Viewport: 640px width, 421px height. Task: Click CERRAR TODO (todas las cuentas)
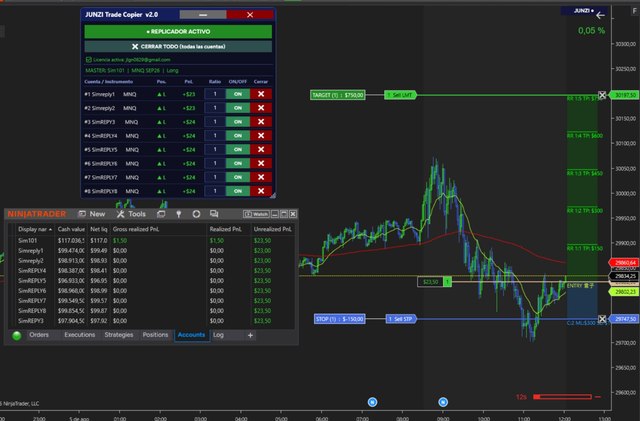click(x=178, y=47)
